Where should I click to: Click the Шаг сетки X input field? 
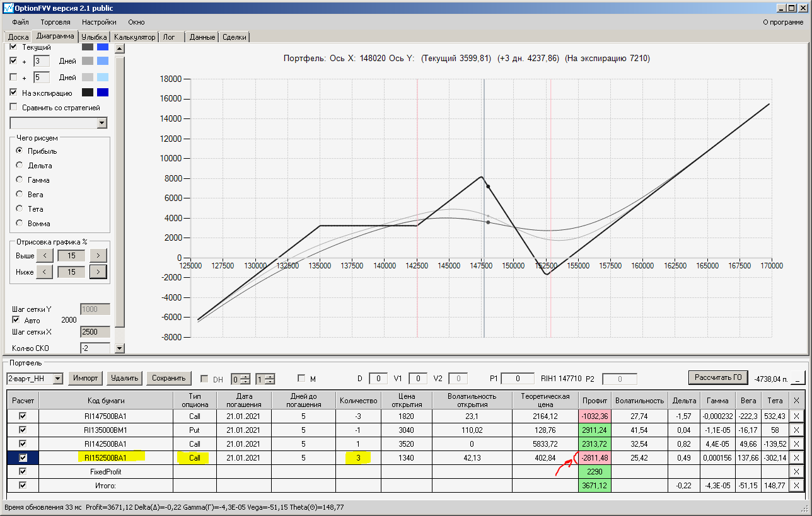coord(95,332)
